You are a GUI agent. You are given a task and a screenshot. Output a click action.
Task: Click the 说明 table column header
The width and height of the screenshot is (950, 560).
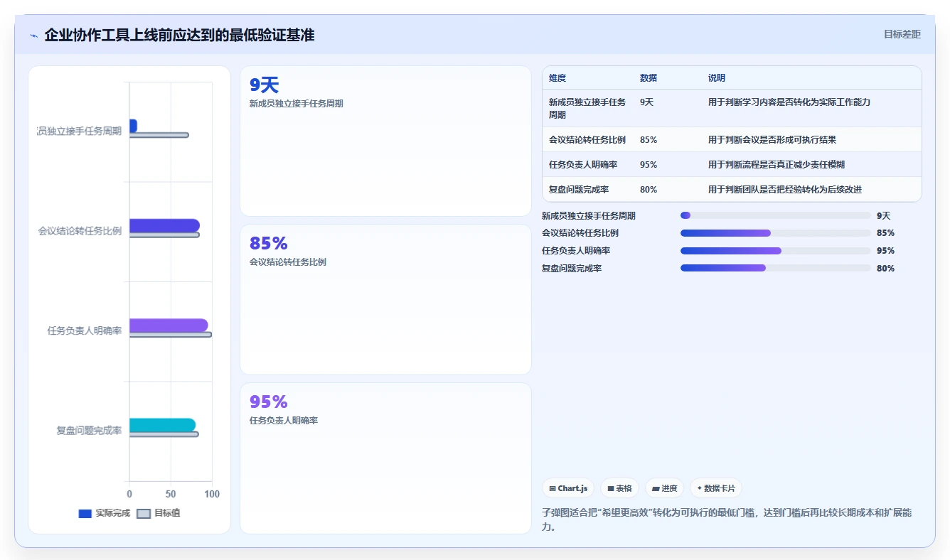717,78
